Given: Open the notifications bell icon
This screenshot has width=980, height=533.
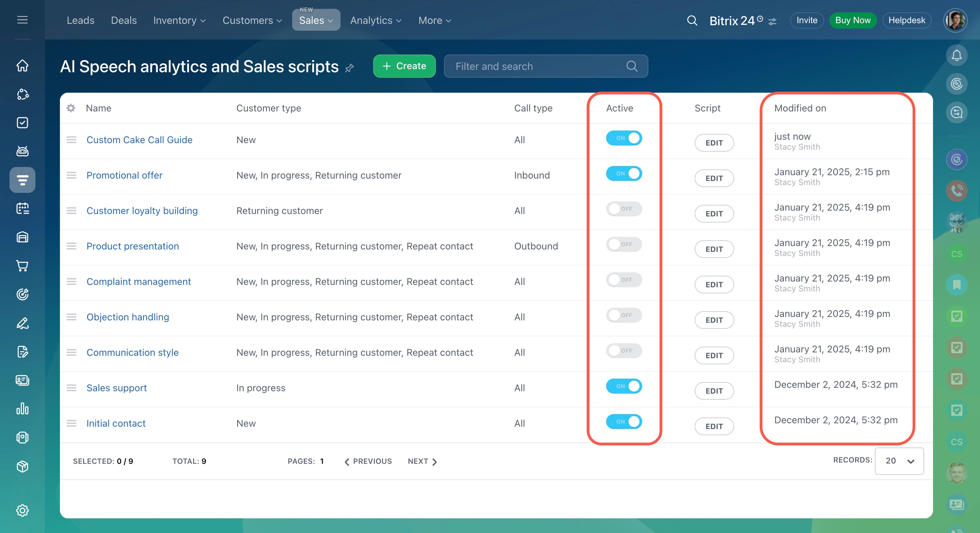Looking at the screenshot, I should [x=957, y=56].
